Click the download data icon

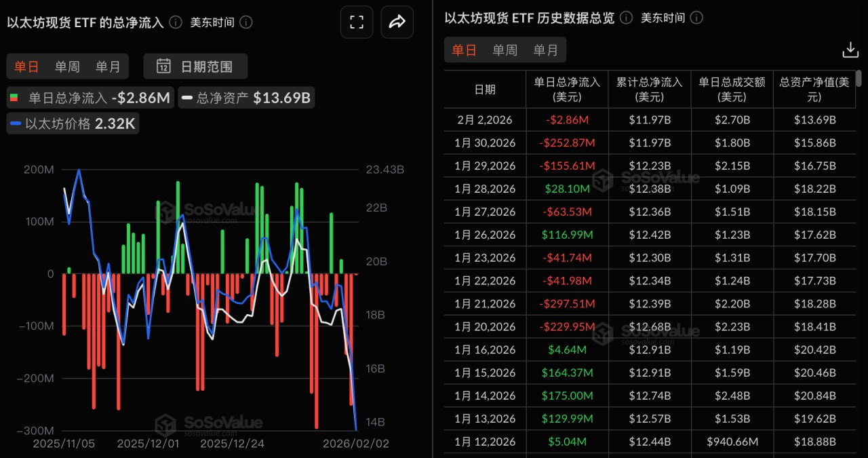[850, 50]
